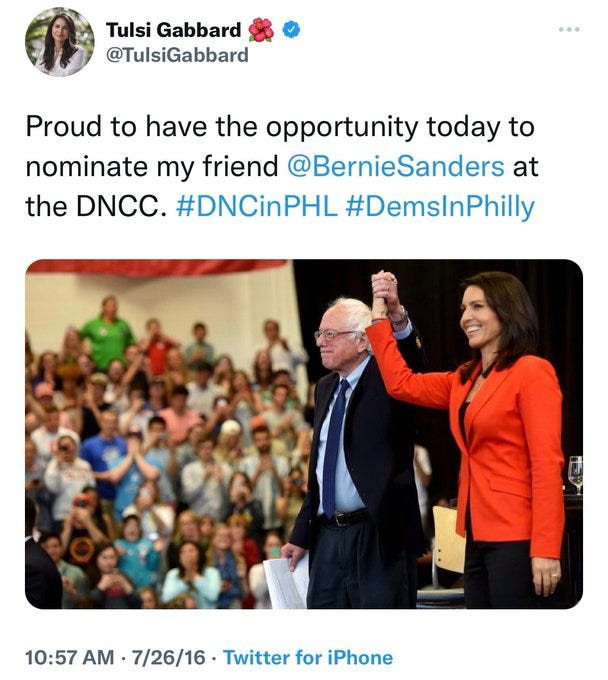Open the tweet's three-dot more options menu

pyautogui.click(x=571, y=28)
